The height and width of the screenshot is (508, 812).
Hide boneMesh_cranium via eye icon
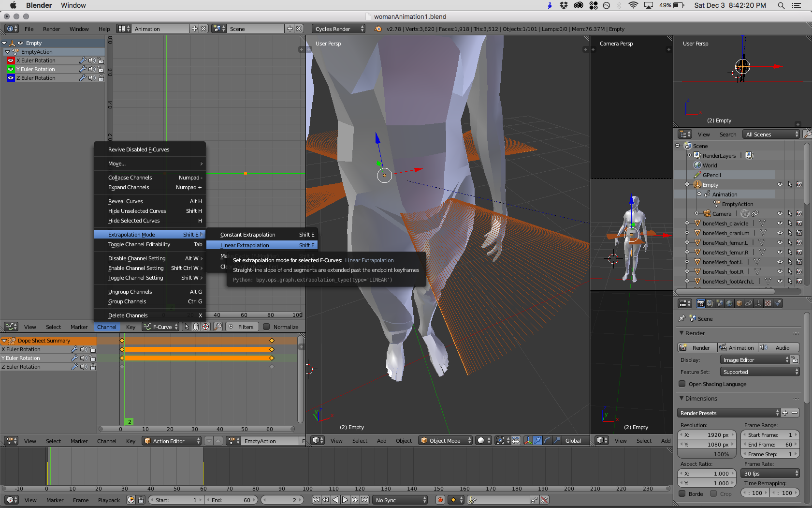780,233
